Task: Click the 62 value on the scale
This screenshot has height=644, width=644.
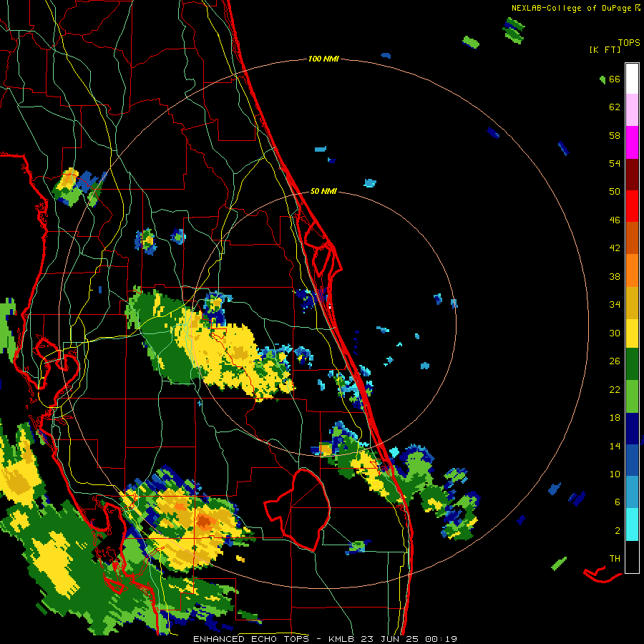Action: pyautogui.click(x=615, y=107)
